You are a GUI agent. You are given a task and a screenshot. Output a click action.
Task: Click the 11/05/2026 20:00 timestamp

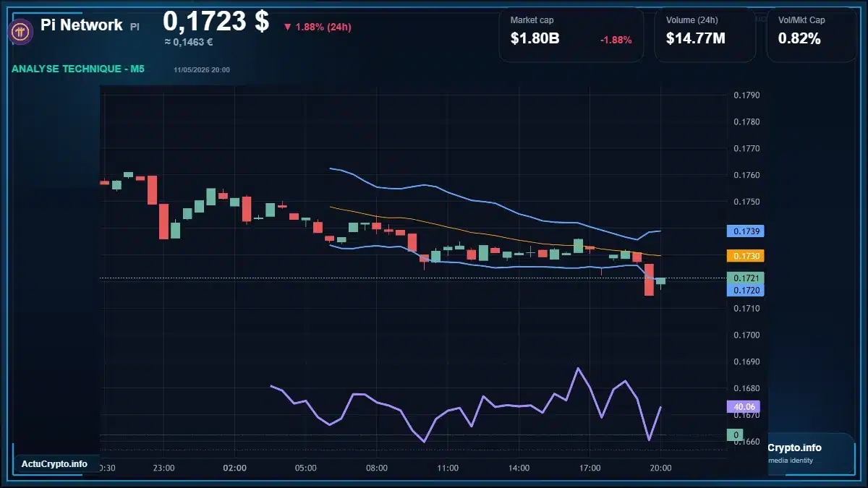[202, 70]
